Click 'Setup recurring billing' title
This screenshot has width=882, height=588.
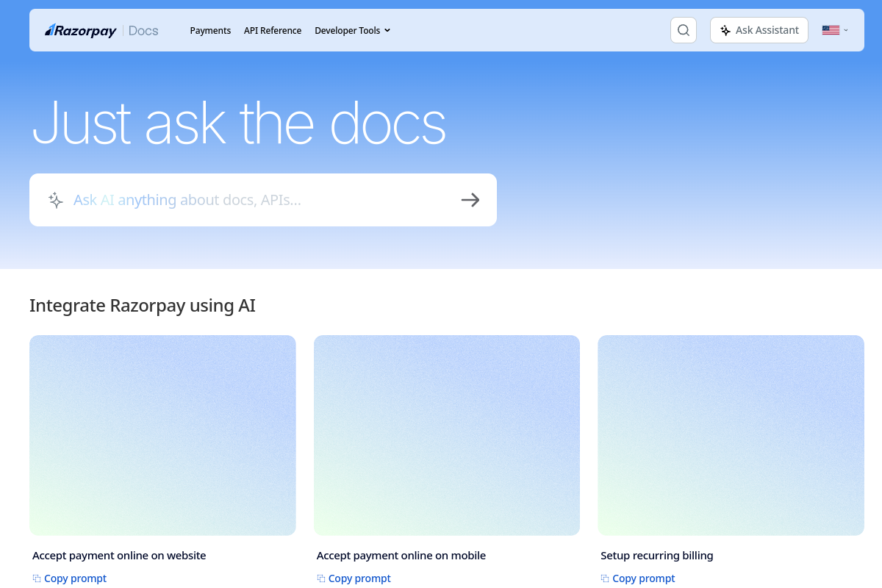tap(657, 556)
